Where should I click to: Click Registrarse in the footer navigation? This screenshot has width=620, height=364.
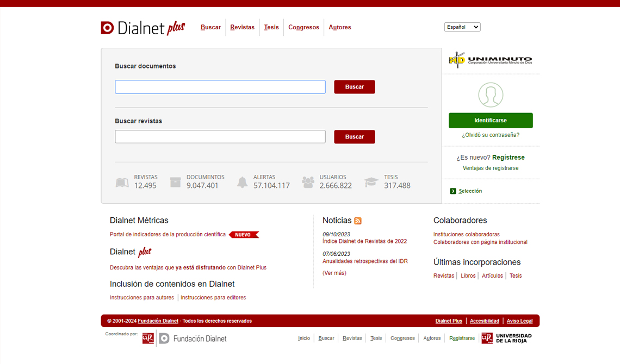462,338
